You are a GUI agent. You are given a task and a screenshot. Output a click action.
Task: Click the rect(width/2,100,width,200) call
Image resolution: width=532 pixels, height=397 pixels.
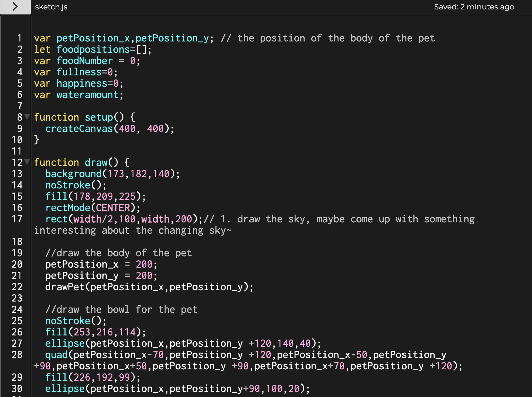pos(124,219)
